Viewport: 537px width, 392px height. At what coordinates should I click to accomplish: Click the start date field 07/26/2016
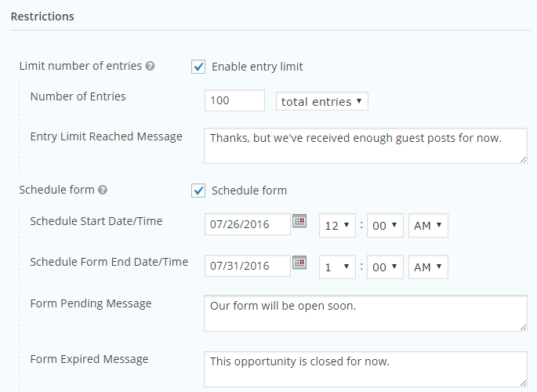[x=248, y=224]
